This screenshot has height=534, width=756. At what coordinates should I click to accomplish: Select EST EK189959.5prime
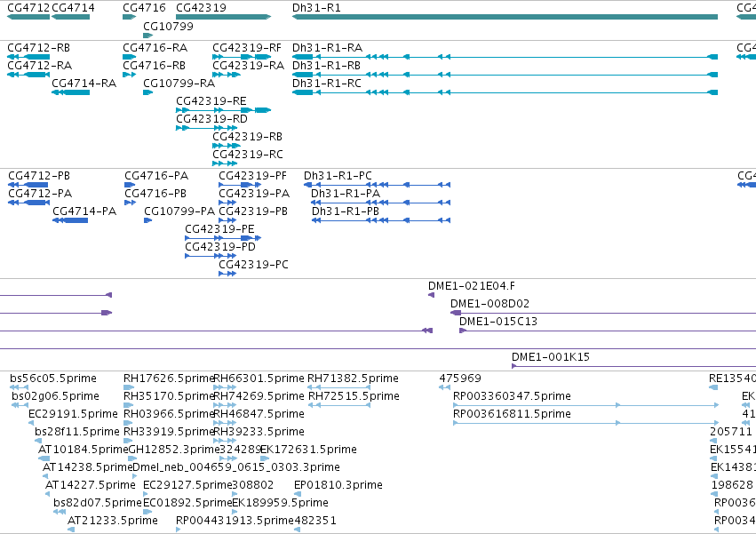(280, 503)
